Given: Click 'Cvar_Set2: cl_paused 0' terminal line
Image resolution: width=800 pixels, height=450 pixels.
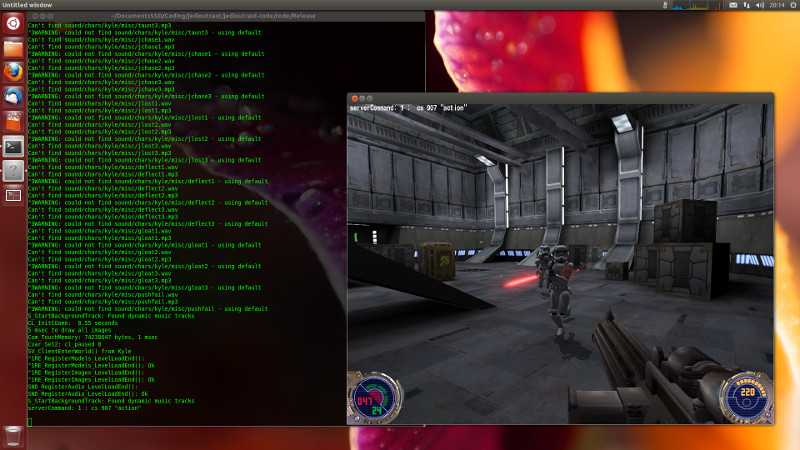Looking at the screenshot, I should [x=64, y=344].
